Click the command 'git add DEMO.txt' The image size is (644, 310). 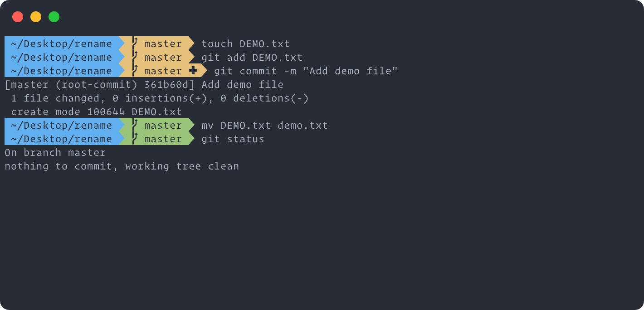pos(252,58)
